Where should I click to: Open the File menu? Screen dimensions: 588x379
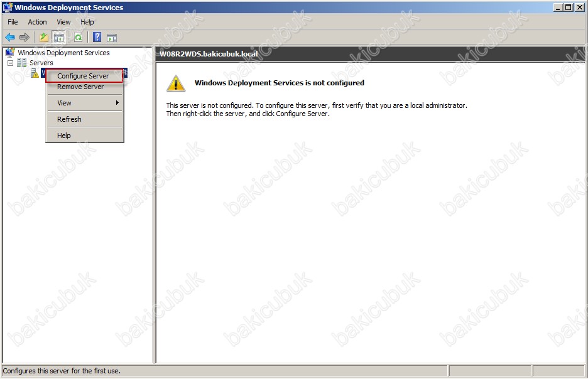[13, 22]
